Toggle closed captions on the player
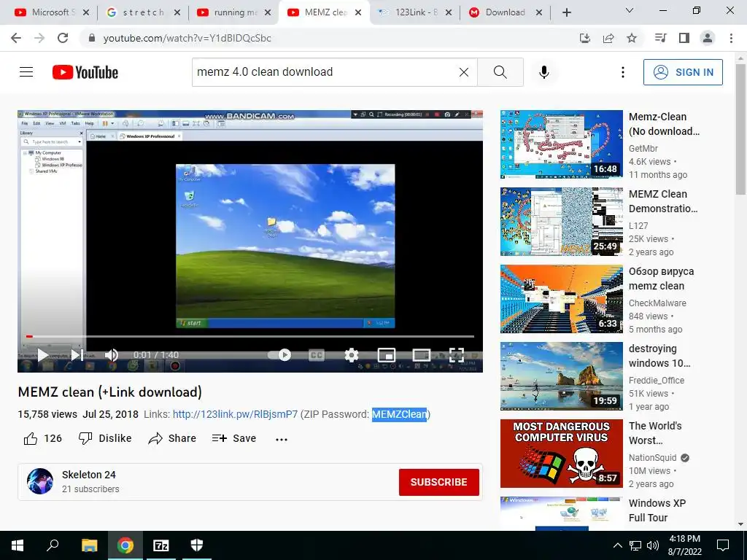 (317, 355)
